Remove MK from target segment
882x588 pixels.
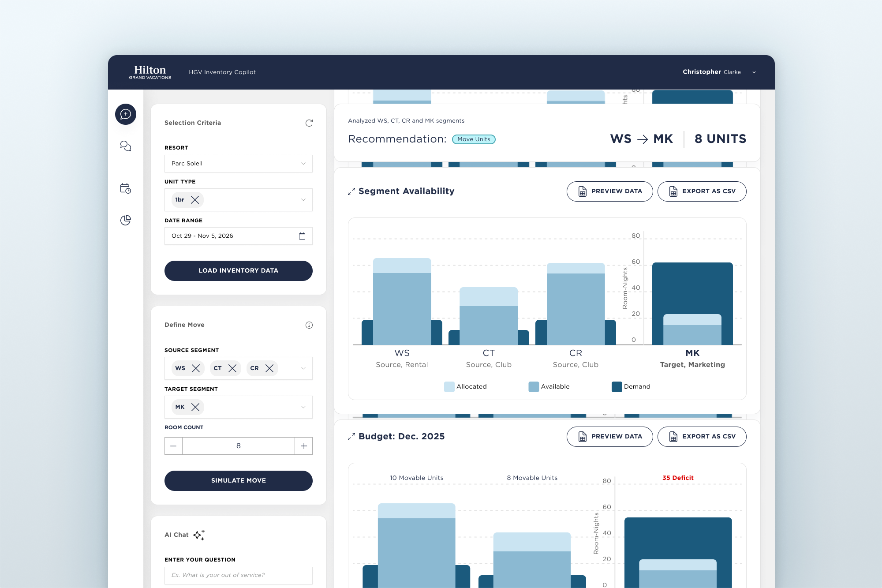point(195,407)
